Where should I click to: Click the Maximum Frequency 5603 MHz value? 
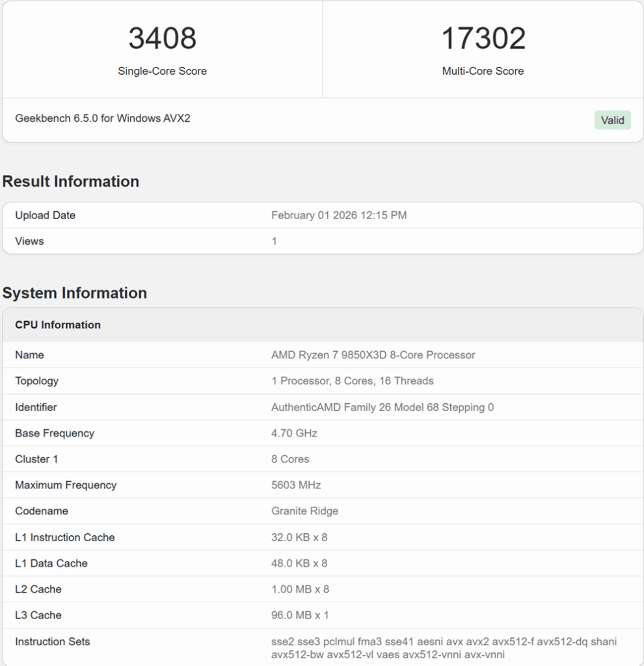pos(296,485)
